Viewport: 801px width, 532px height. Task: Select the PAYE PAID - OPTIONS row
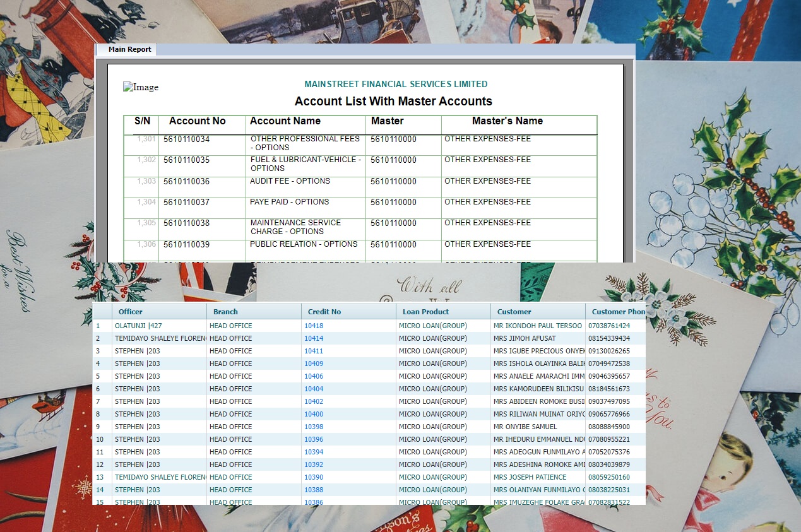[290, 202]
